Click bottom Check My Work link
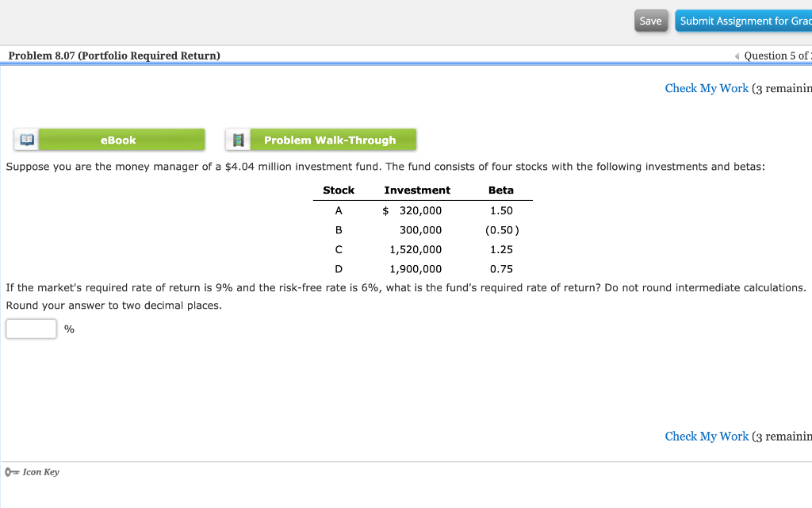The width and height of the screenshot is (812, 508). tap(707, 437)
